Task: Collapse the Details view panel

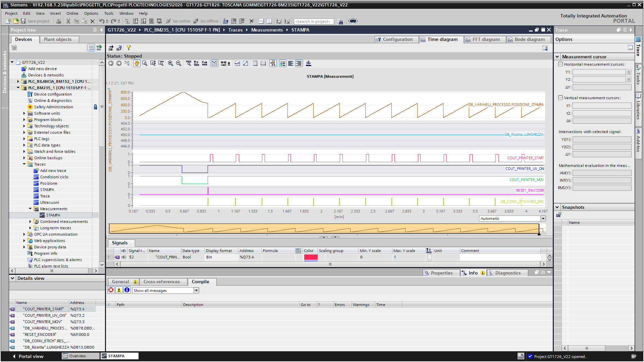Action: (12, 278)
